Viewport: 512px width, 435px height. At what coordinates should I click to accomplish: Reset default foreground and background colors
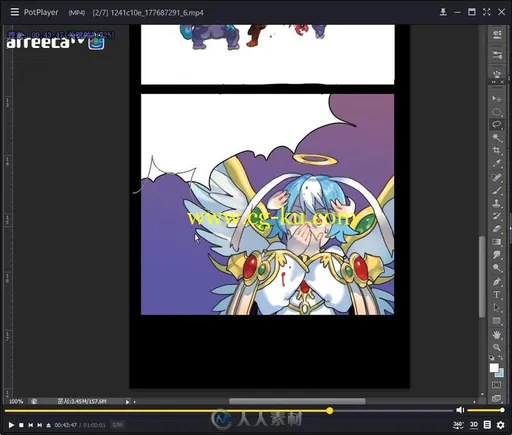click(x=492, y=358)
